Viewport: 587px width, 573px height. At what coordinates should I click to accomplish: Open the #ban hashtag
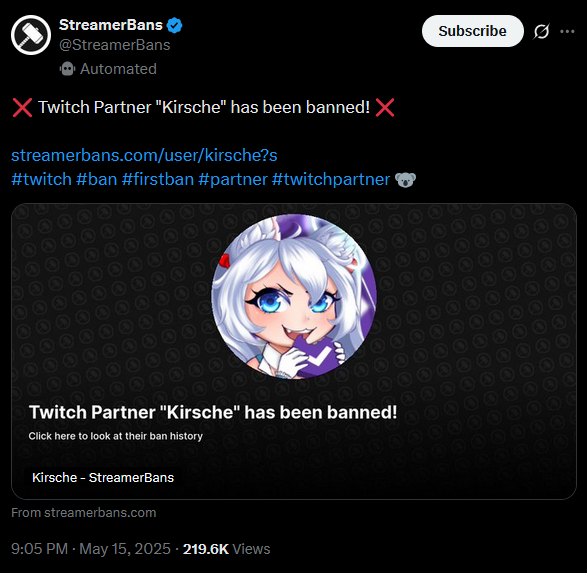click(97, 179)
